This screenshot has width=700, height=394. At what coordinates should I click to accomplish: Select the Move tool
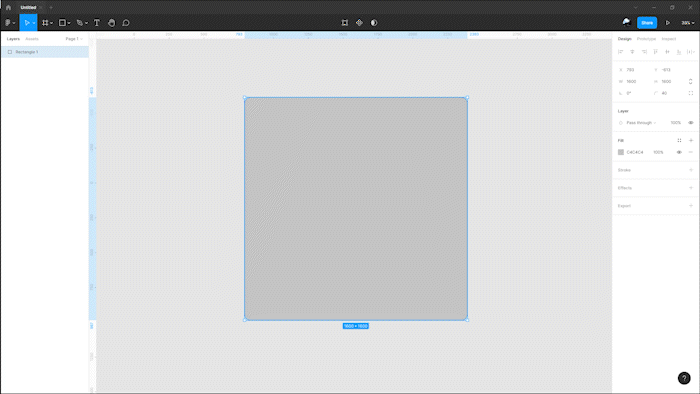pyautogui.click(x=26, y=23)
